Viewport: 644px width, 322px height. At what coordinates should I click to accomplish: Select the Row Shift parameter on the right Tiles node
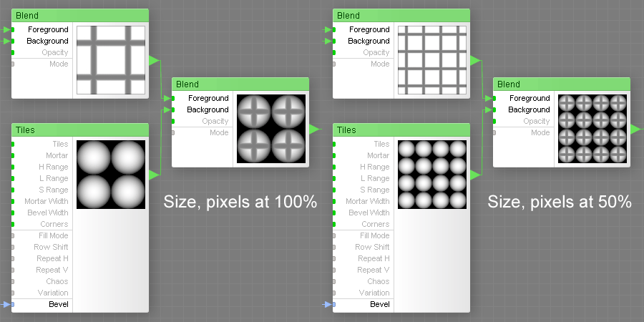[372, 247]
